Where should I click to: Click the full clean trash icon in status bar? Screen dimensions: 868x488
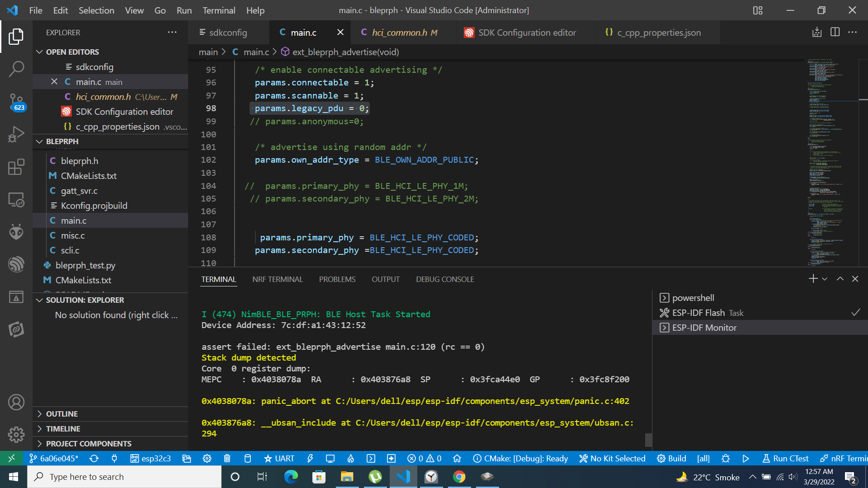point(227,459)
